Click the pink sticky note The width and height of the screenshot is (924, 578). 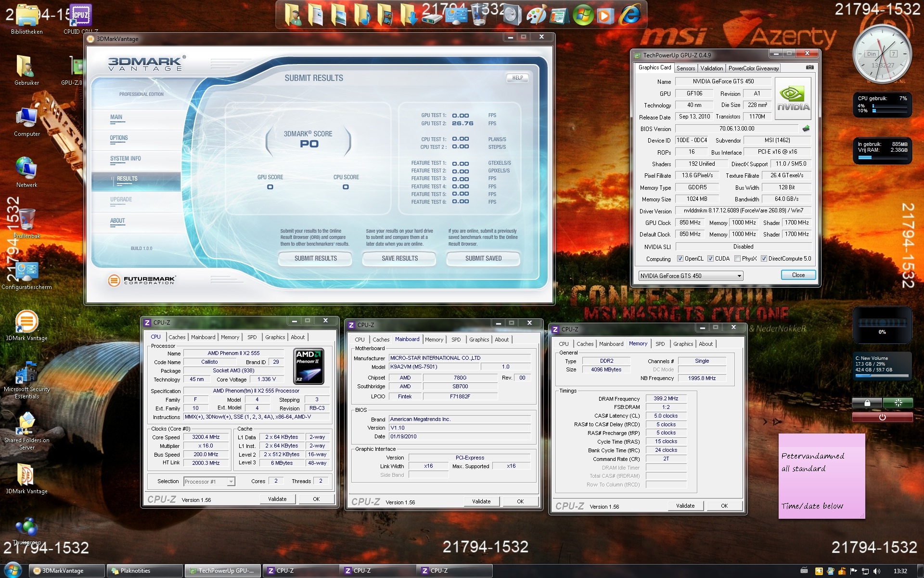tap(821, 476)
